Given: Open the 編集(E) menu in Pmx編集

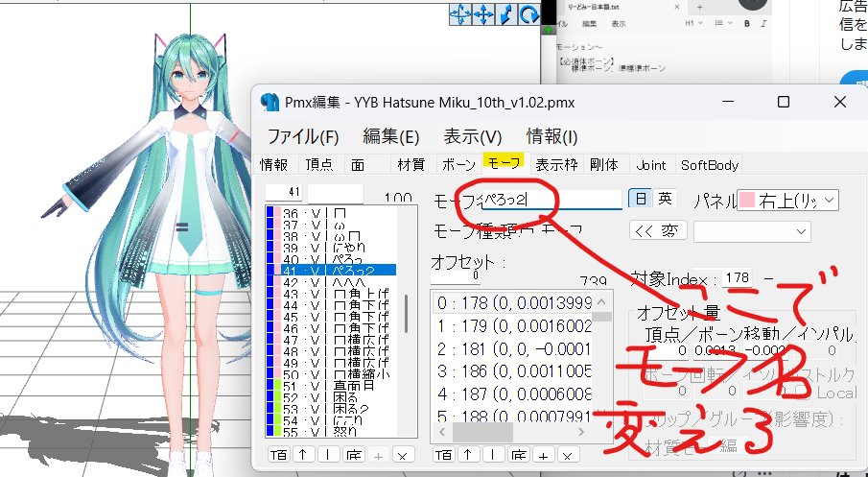Looking at the screenshot, I should pos(390,136).
